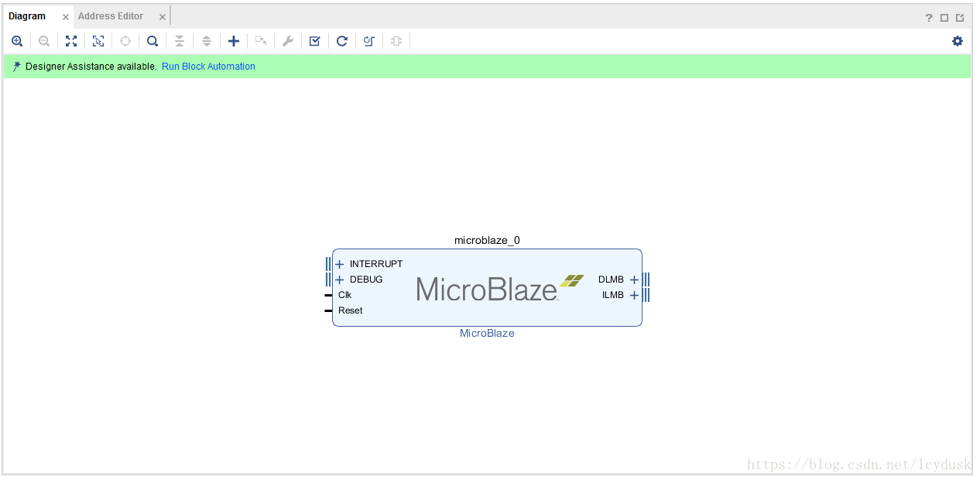Screen dimensions: 980x480
Task: Click the Auto-fit selection crosshair icon
Action: 125,41
